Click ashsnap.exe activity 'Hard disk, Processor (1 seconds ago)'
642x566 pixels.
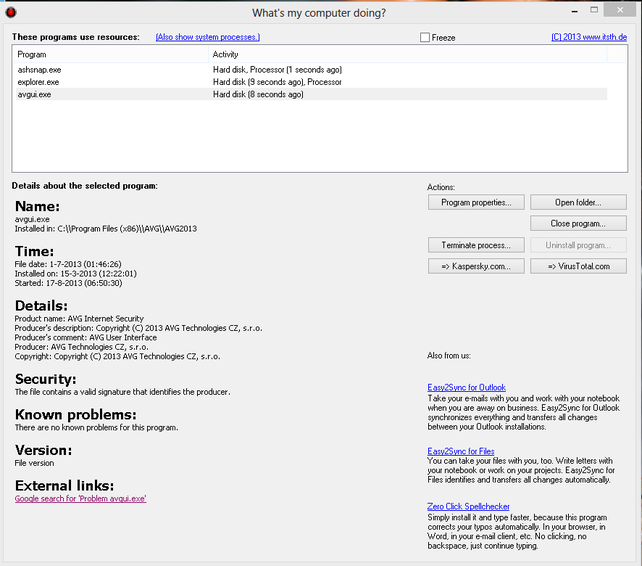pyautogui.click(x=277, y=70)
